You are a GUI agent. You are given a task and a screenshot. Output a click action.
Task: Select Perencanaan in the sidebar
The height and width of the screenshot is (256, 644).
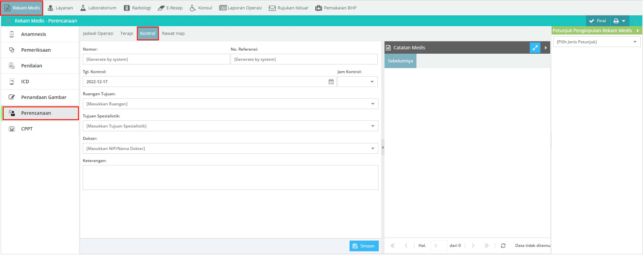click(x=40, y=113)
